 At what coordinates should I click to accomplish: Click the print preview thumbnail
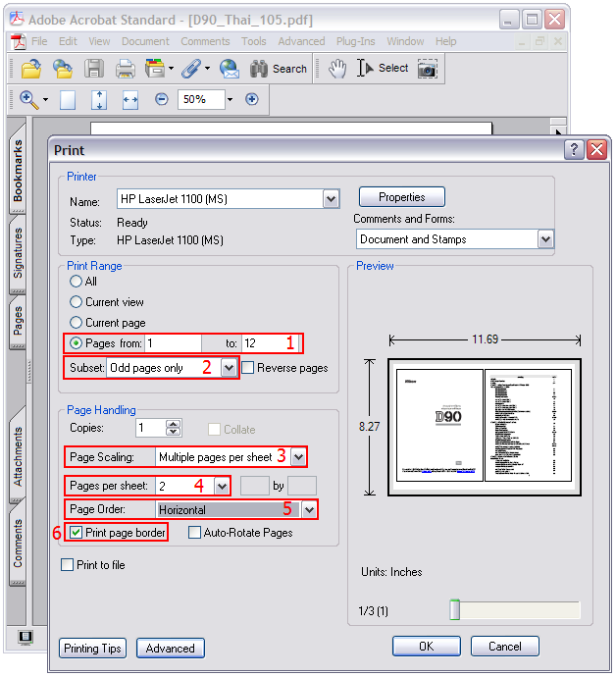tap(485, 427)
